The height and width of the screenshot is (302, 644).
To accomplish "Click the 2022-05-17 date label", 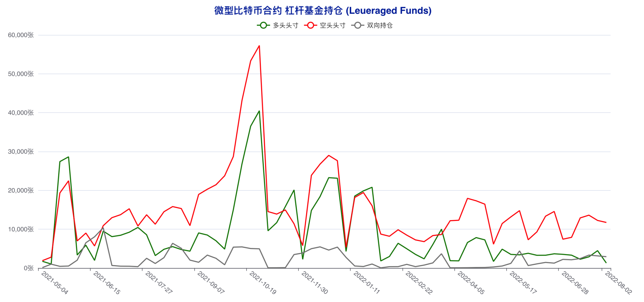I will [523, 283].
